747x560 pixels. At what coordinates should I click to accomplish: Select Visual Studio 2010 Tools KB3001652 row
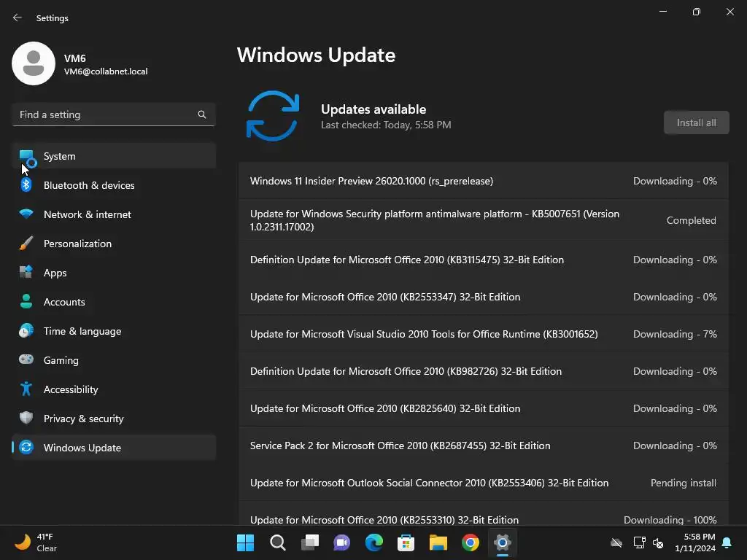click(484, 334)
